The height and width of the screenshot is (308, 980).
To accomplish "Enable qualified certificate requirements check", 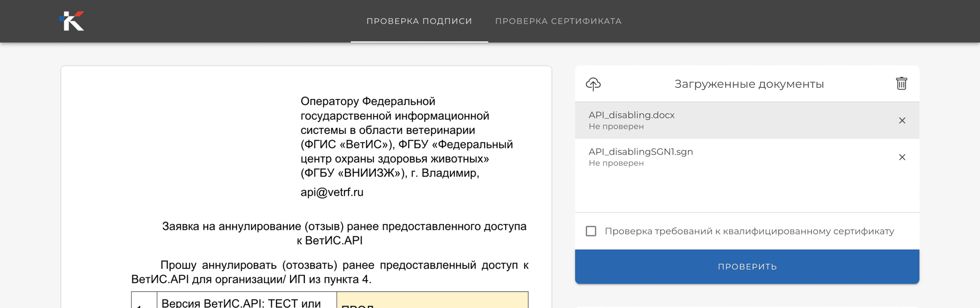I will click(591, 231).
